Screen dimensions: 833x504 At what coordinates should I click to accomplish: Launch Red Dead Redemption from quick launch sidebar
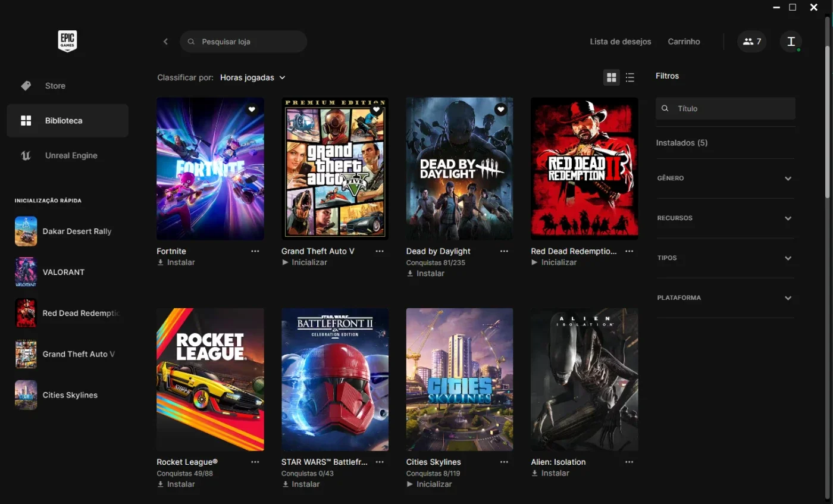67,314
